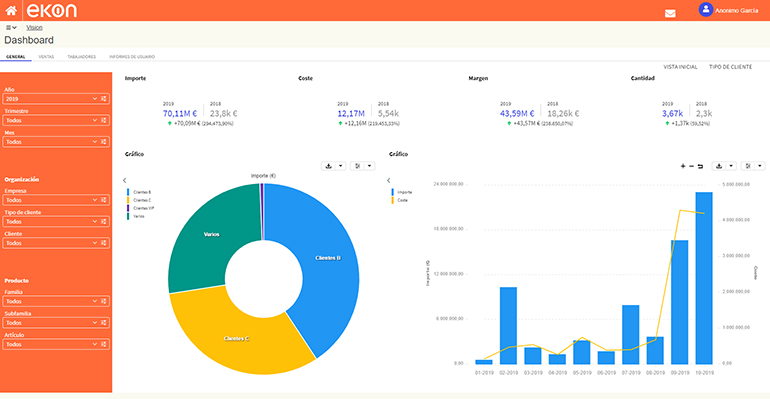Toggle Varios series in donut legend
The image size is (770, 399).
[136, 216]
